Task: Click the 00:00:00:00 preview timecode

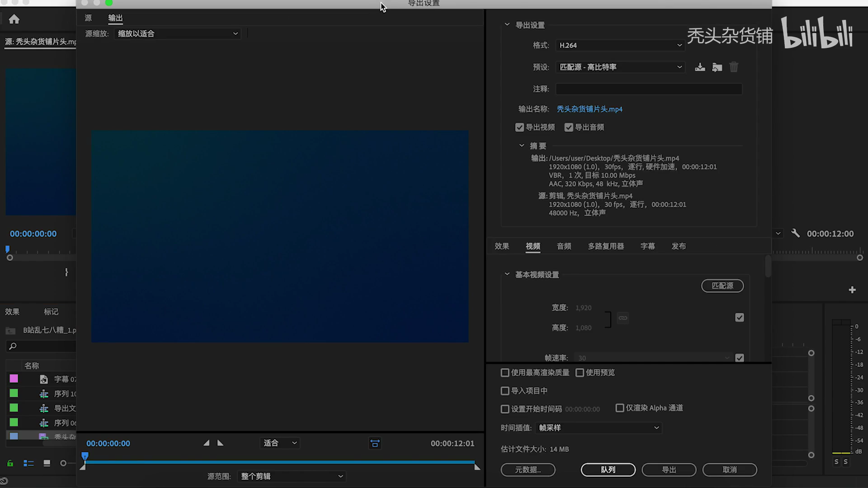Action: 108,443
